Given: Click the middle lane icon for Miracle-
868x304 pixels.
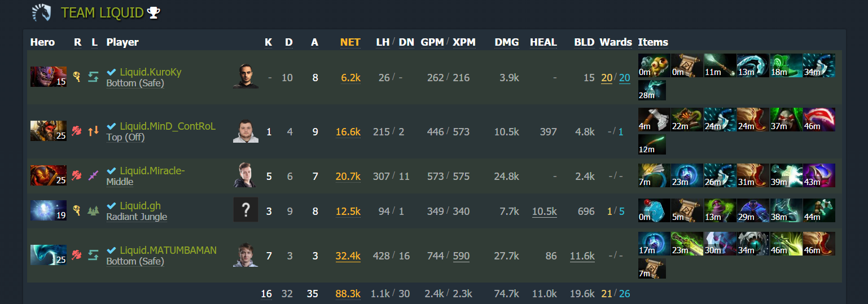Looking at the screenshot, I should click(93, 176).
